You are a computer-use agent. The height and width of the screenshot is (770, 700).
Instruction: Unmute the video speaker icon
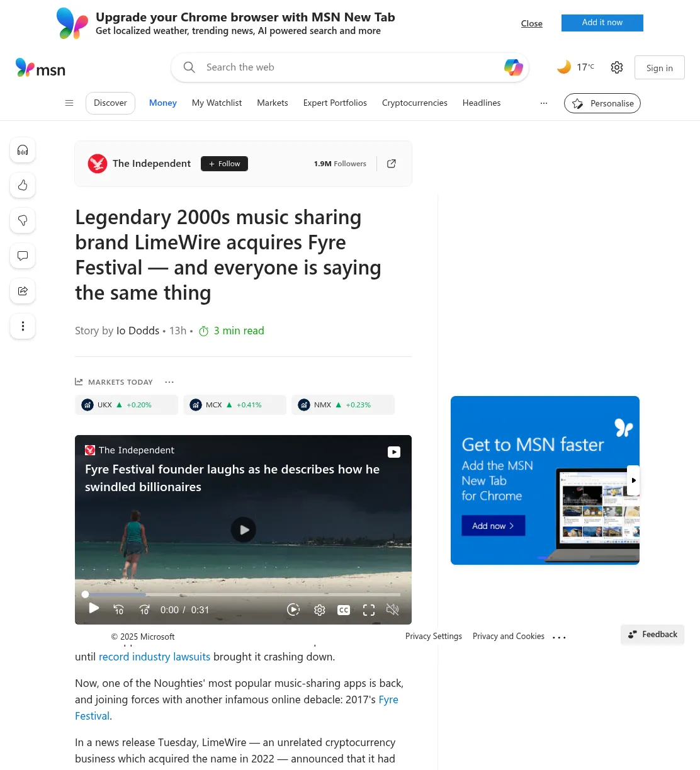[392, 609]
